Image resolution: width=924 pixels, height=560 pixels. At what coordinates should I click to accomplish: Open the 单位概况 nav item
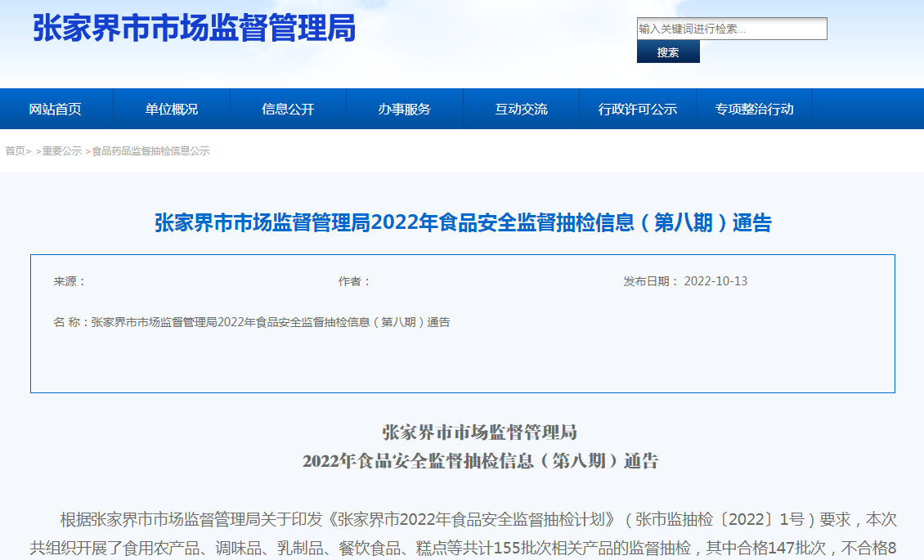point(172,109)
